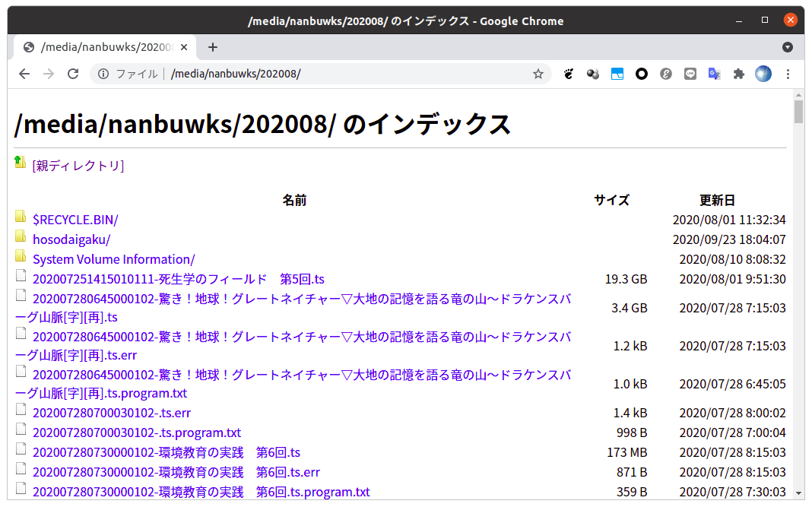Screen dimensions: 812x507
Task: Click file icon of 死生学のフィールド 第5回.ts
Action: pos(21,275)
